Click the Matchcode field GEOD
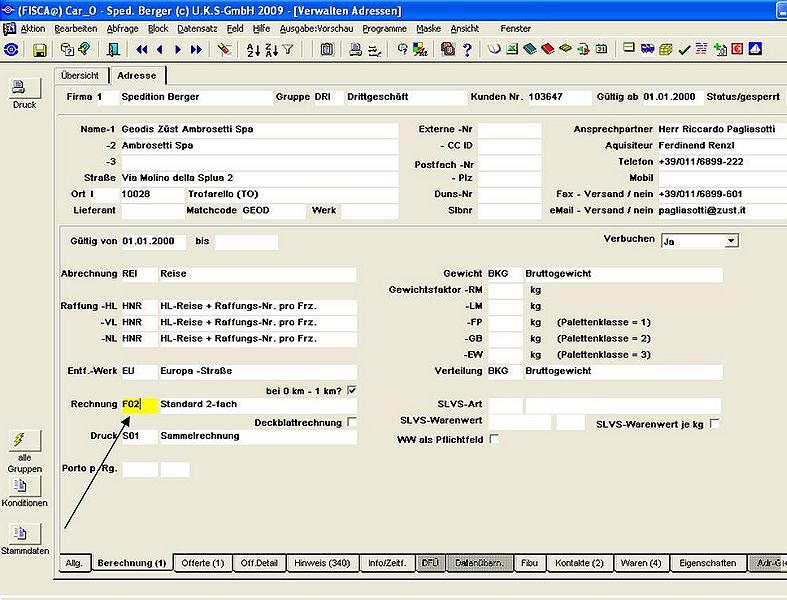The image size is (787, 600). [274, 211]
